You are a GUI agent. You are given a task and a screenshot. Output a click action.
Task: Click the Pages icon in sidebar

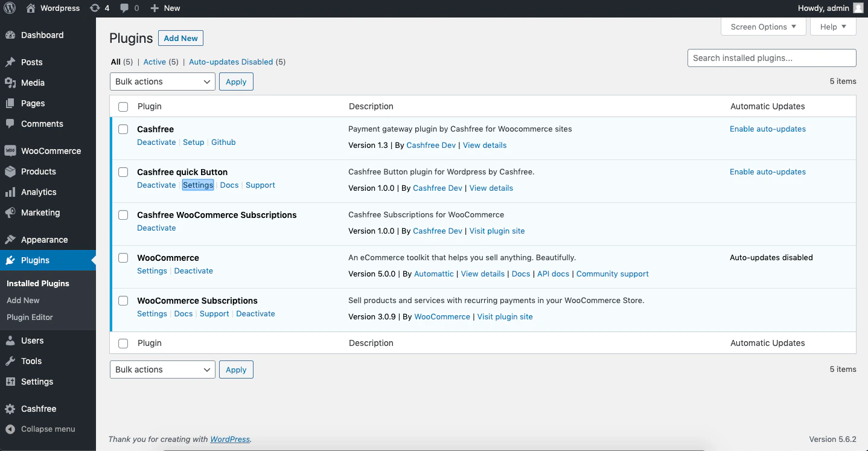tap(10, 103)
